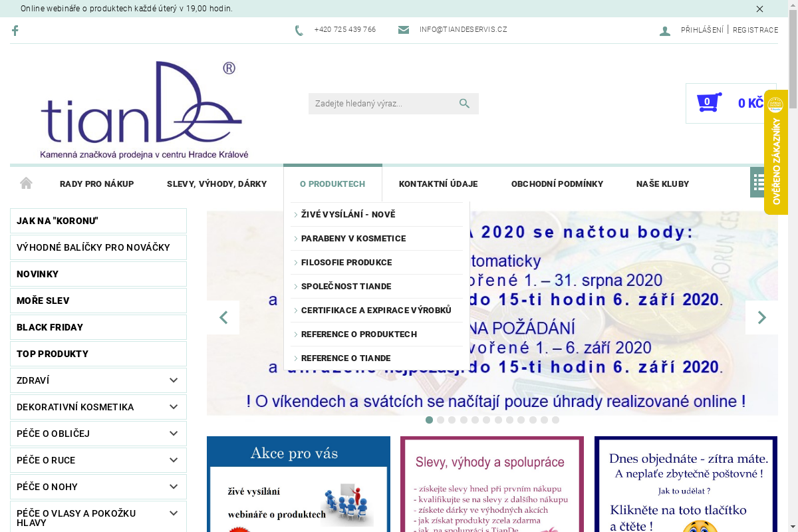Viewport: 798px width, 532px height.
Task: Call phone number +420 725 439 766
Action: tap(345, 30)
